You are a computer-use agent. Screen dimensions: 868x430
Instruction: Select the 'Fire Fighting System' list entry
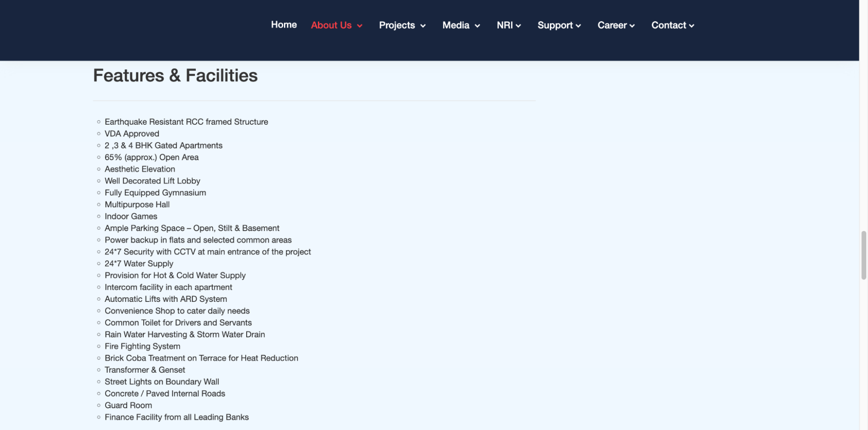click(142, 346)
